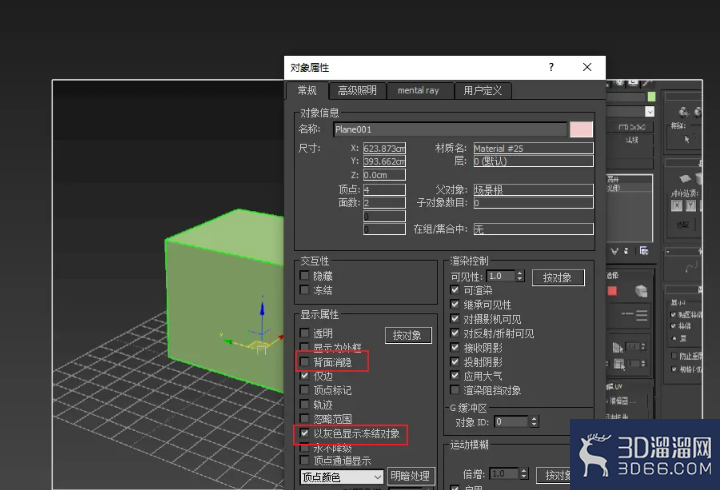Open the 用户定义 tab
The width and height of the screenshot is (720, 490).
482,90
